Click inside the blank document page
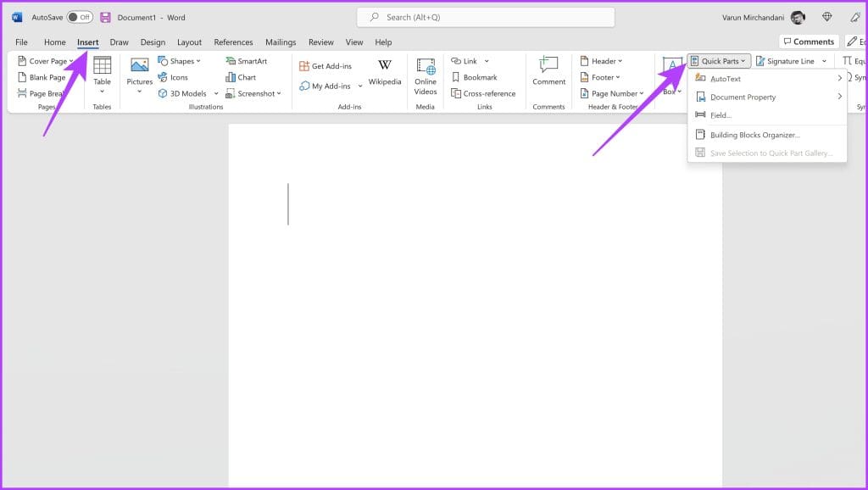 [x=475, y=304]
